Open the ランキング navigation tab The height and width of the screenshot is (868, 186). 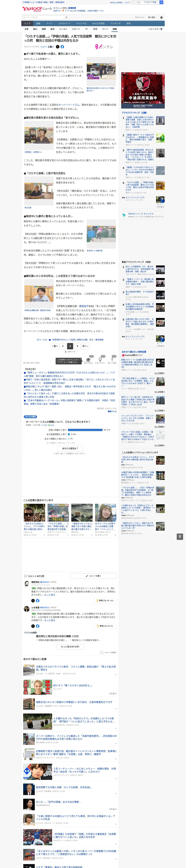point(115,23)
